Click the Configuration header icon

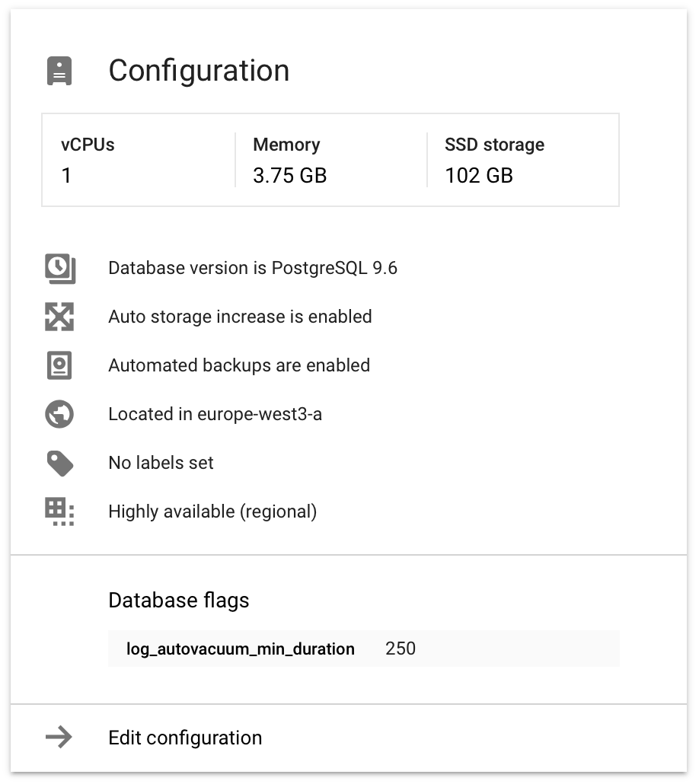[59, 72]
